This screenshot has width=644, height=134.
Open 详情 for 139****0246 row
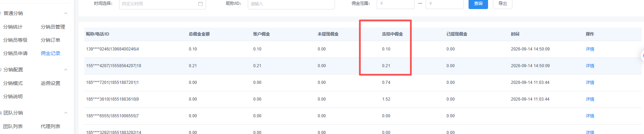pos(590,49)
